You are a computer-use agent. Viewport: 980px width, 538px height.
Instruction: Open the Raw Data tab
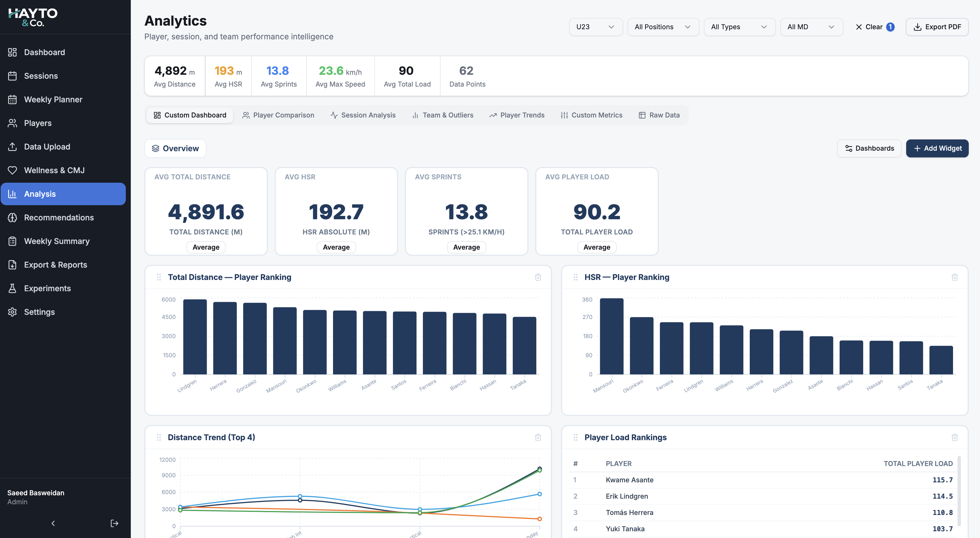click(659, 115)
